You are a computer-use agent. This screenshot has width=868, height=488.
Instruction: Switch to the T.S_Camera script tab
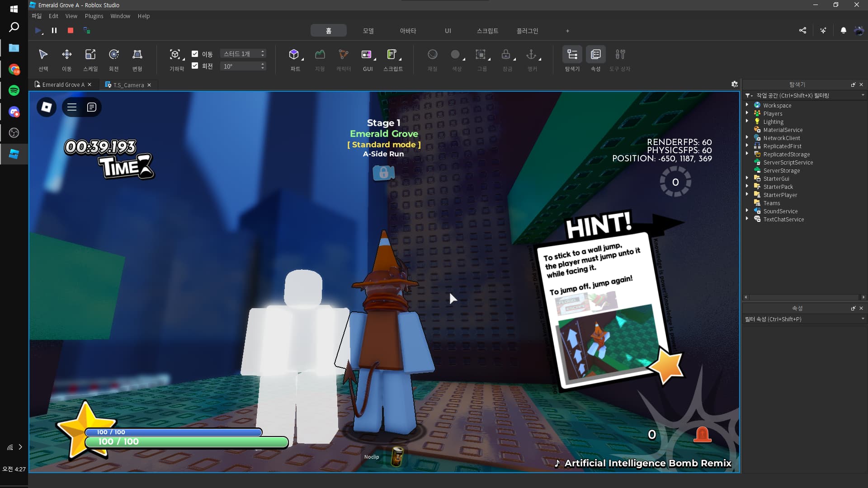pyautogui.click(x=128, y=85)
